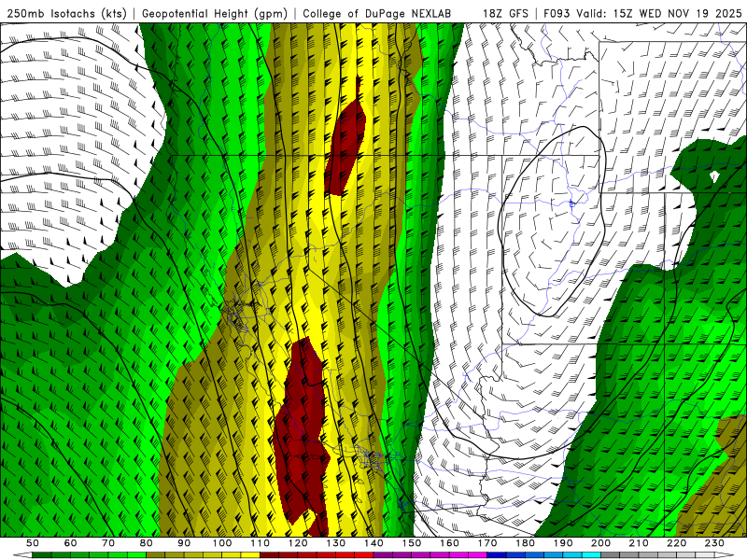Click the small white hole in northeast green area

(714, 176)
